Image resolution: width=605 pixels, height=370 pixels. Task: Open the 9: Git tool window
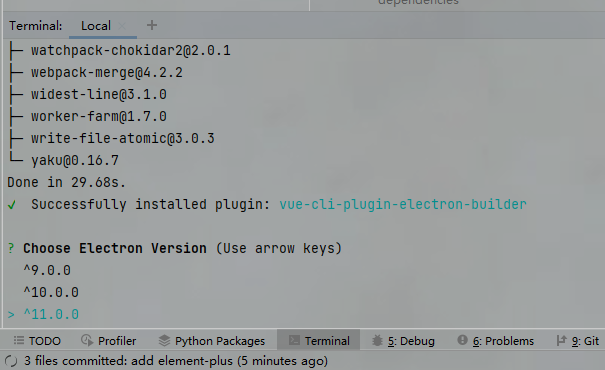(x=578, y=341)
